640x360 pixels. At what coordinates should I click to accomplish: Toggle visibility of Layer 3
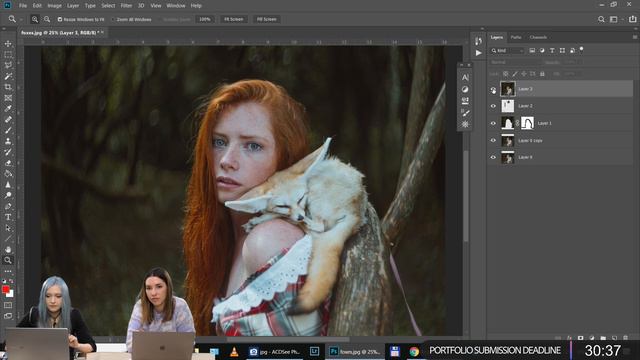(493, 89)
